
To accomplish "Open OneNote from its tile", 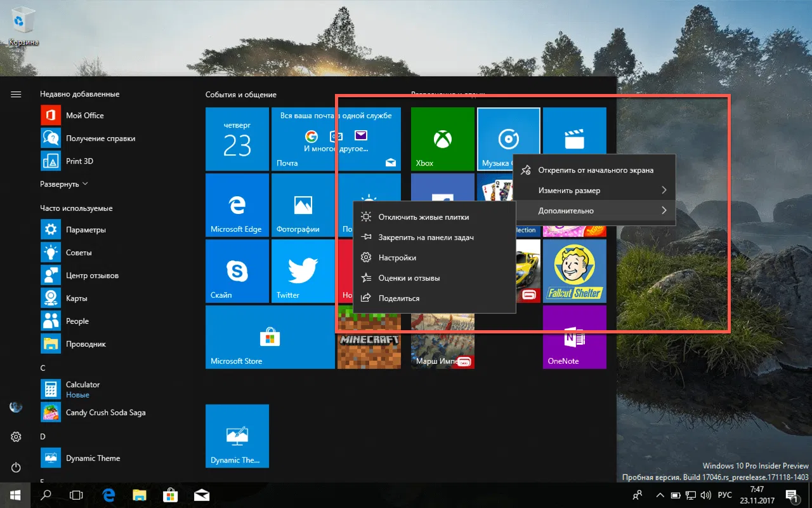I will coord(574,337).
